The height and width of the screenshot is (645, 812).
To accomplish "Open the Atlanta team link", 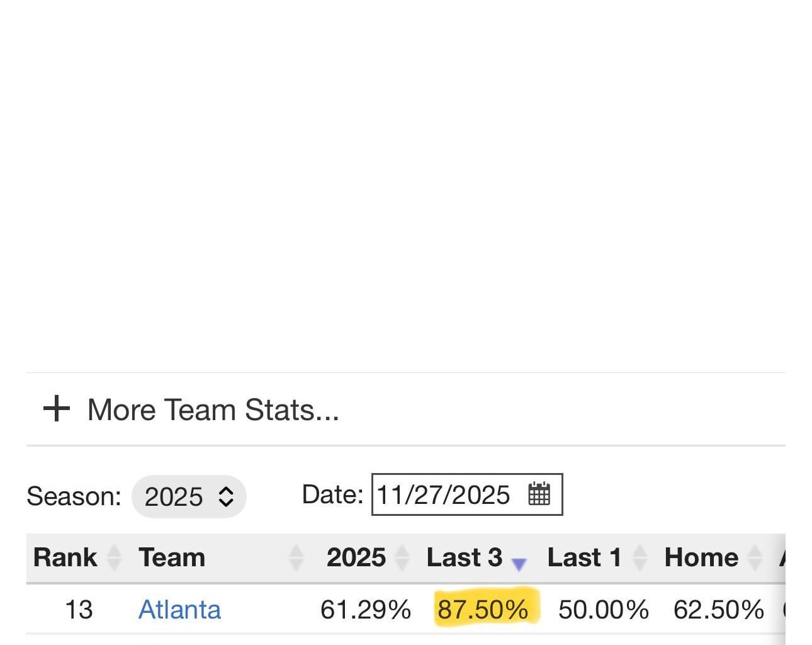I will (179, 610).
